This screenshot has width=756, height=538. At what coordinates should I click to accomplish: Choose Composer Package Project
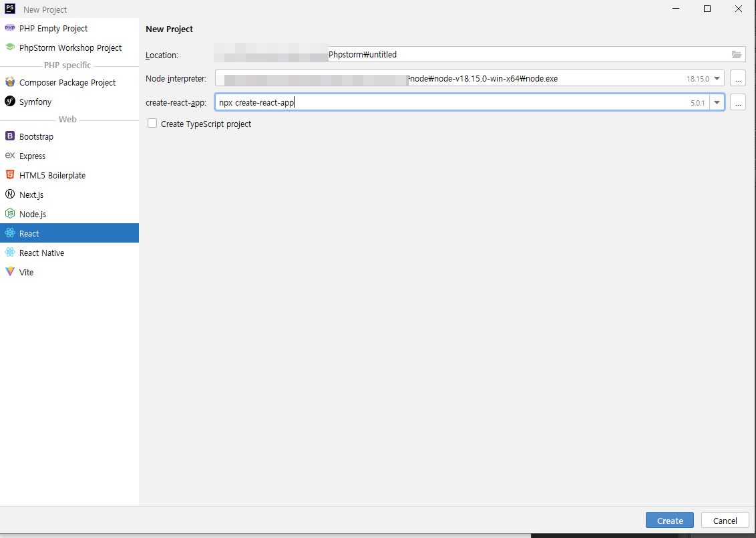(69, 82)
